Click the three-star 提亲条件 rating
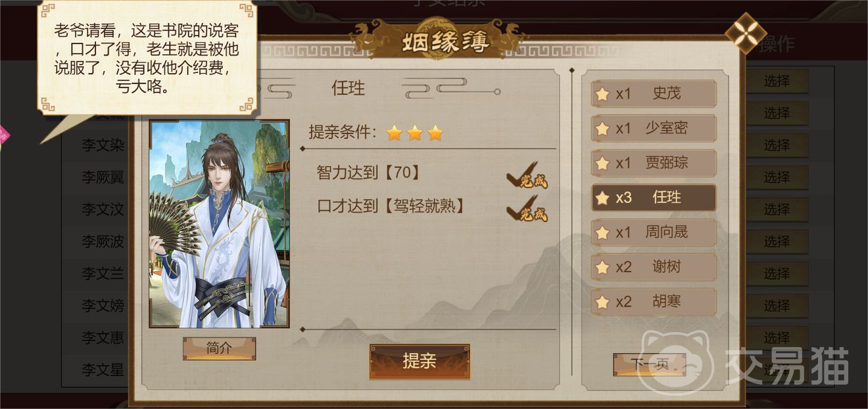Viewport: 868px width, 409px height. (414, 133)
